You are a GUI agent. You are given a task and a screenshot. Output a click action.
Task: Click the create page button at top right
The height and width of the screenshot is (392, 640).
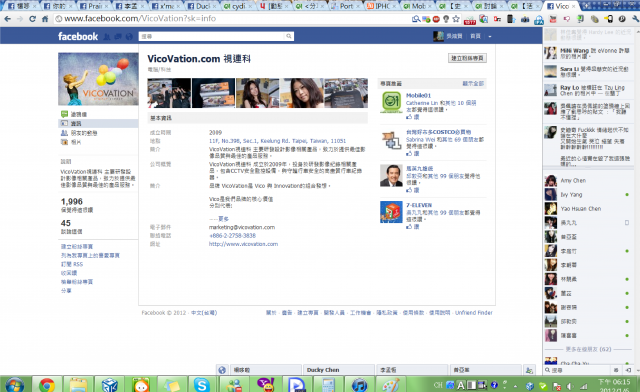coord(467,58)
